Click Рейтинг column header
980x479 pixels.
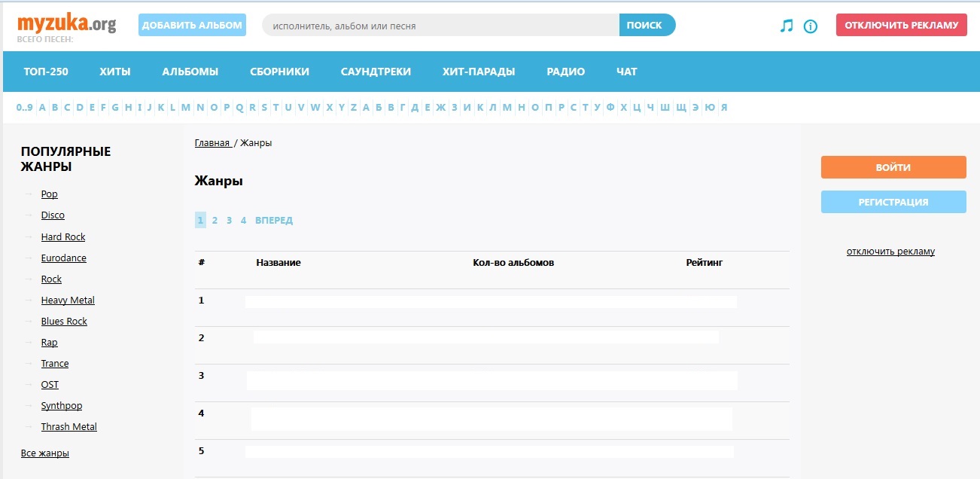(x=705, y=263)
